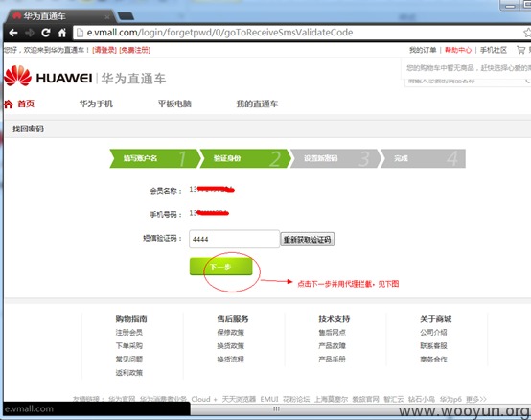531x420 pixels.
Task: Open the shopping cart icon
Action: [520, 50]
